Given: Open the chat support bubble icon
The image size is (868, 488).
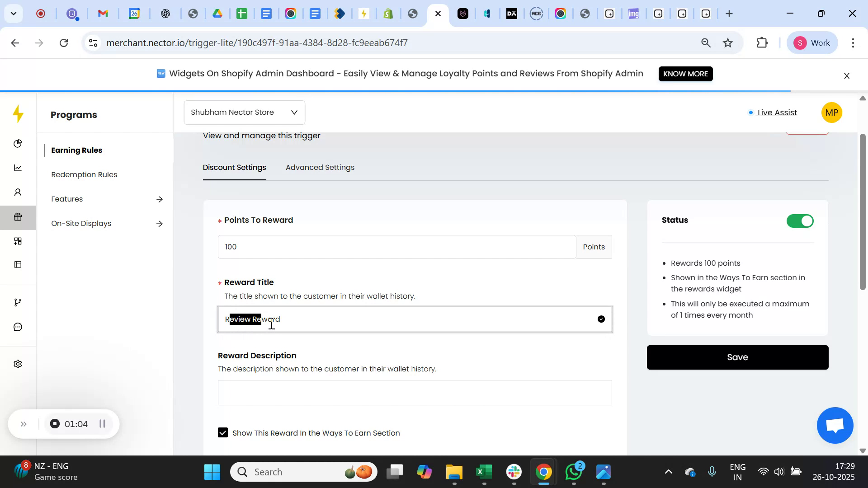Looking at the screenshot, I should click(18, 327).
